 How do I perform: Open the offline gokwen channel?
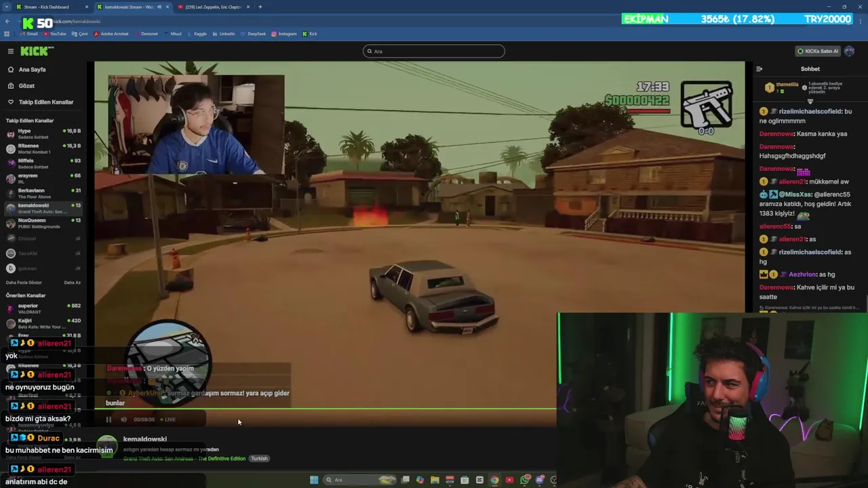[x=43, y=268]
